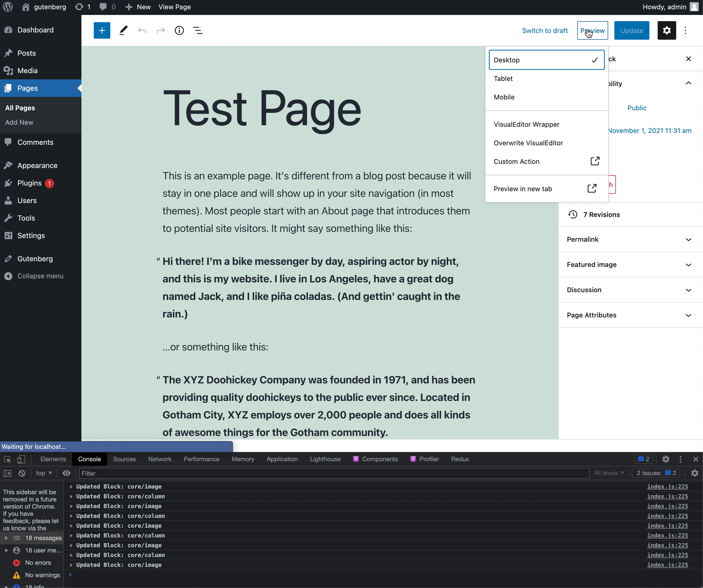Open the document overview list icon
This screenshot has width=703, height=588.
point(198,30)
